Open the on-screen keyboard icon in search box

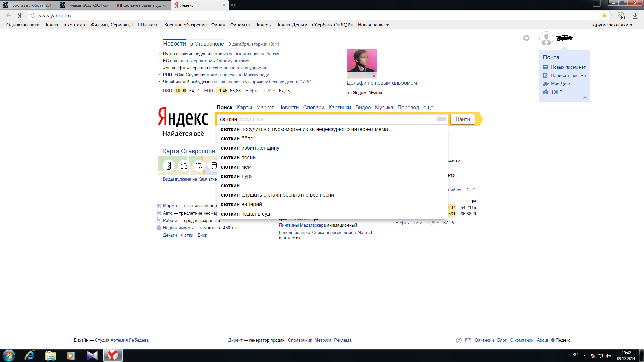(x=441, y=119)
